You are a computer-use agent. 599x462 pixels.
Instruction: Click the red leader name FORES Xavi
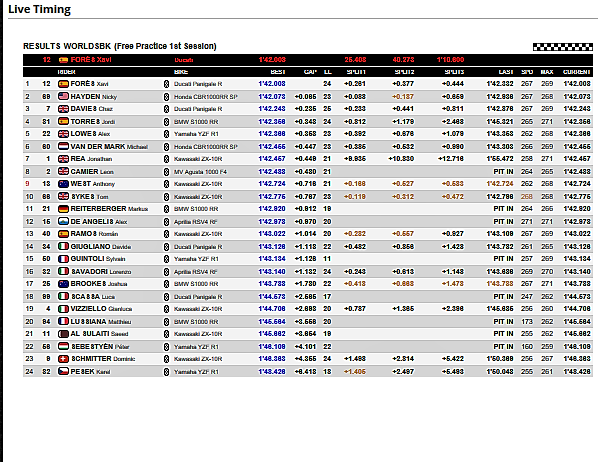pos(91,60)
